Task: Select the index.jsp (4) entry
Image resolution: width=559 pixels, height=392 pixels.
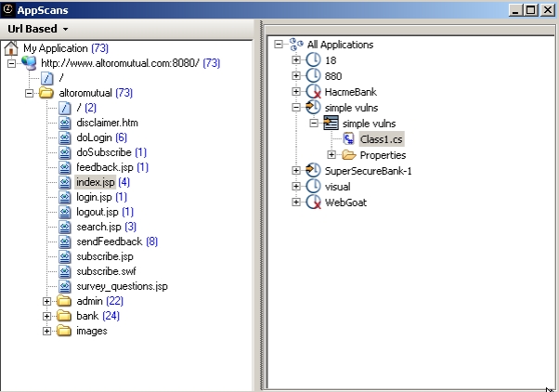Action: [x=103, y=182]
